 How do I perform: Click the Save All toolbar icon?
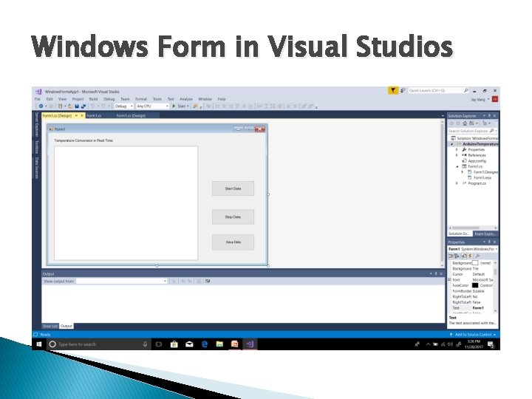pos(83,106)
